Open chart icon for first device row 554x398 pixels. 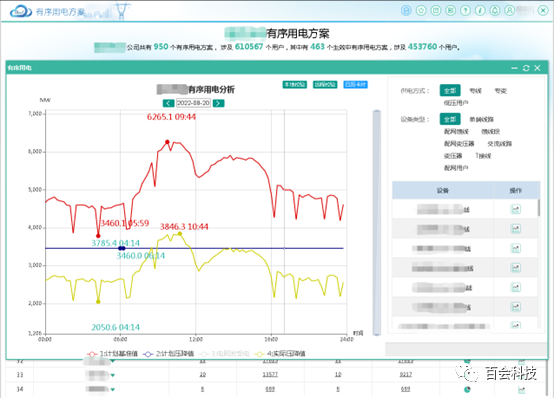coord(515,209)
